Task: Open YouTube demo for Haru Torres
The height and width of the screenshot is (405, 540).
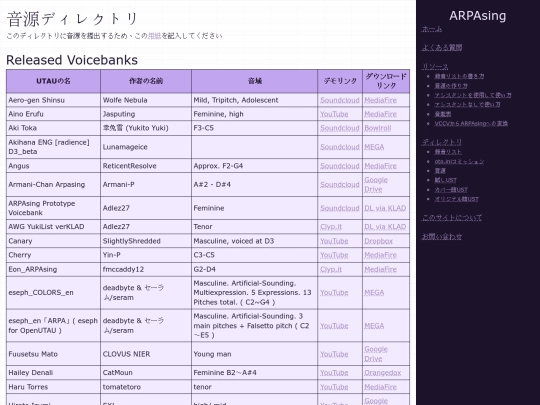Action: [334, 387]
